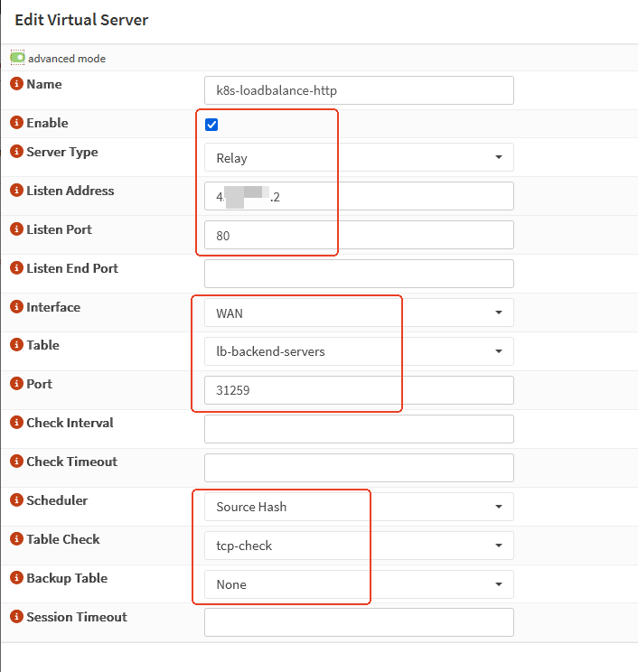Open the info icon for Scheduler
Viewport: 638px width, 672px height.
pyautogui.click(x=16, y=500)
